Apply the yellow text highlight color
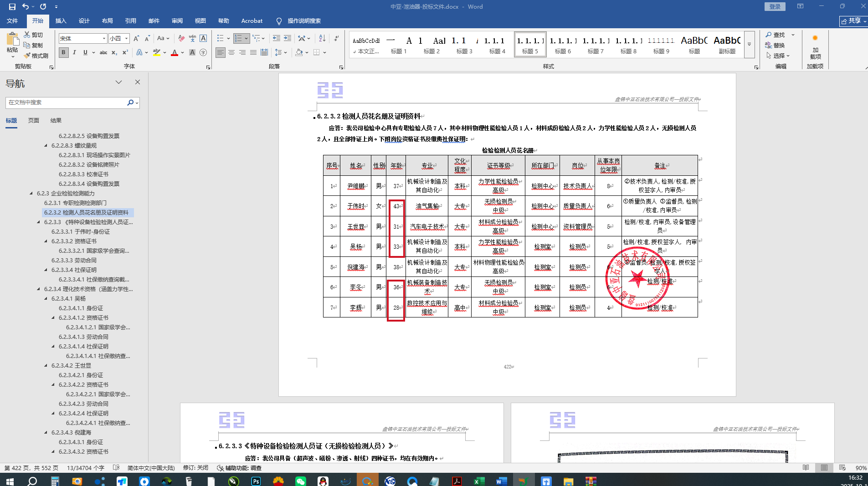The width and height of the screenshot is (868, 486). click(157, 52)
